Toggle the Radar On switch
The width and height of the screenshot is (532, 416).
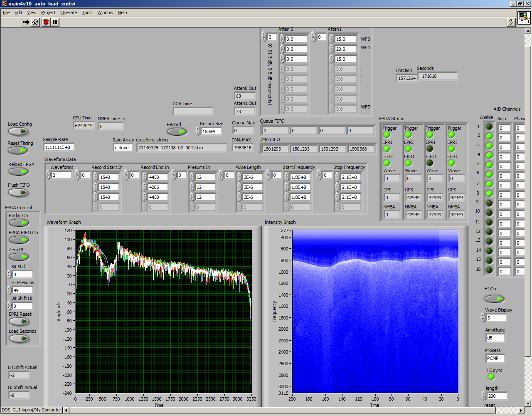tap(19, 223)
